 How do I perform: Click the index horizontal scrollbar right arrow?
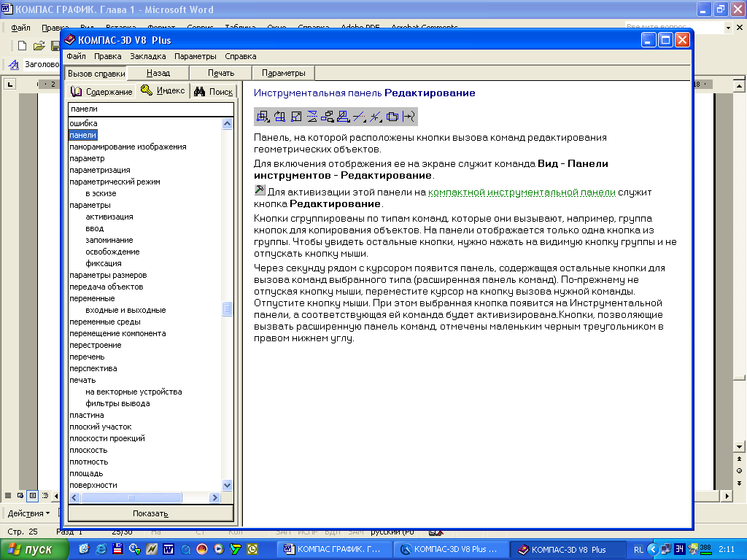pyautogui.click(x=215, y=497)
